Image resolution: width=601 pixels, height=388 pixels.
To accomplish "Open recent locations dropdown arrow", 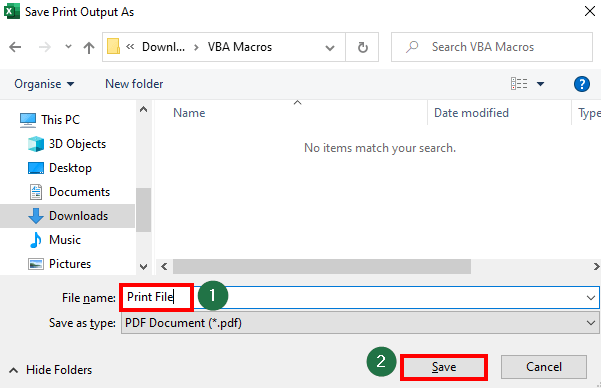I will 68,47.
